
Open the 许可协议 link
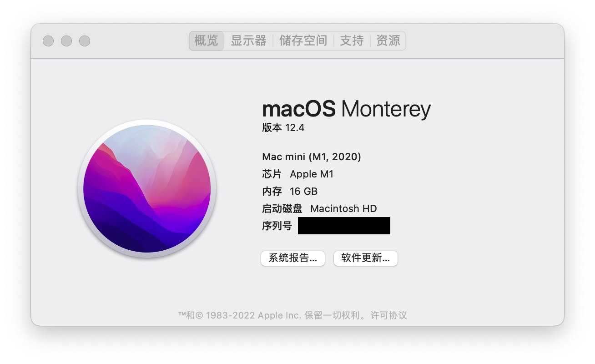[x=388, y=315]
